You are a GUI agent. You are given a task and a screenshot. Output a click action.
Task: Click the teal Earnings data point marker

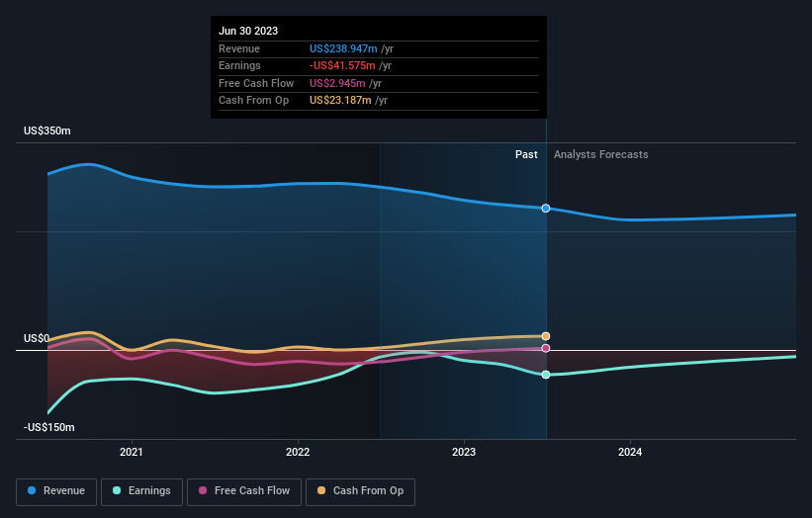[546, 375]
